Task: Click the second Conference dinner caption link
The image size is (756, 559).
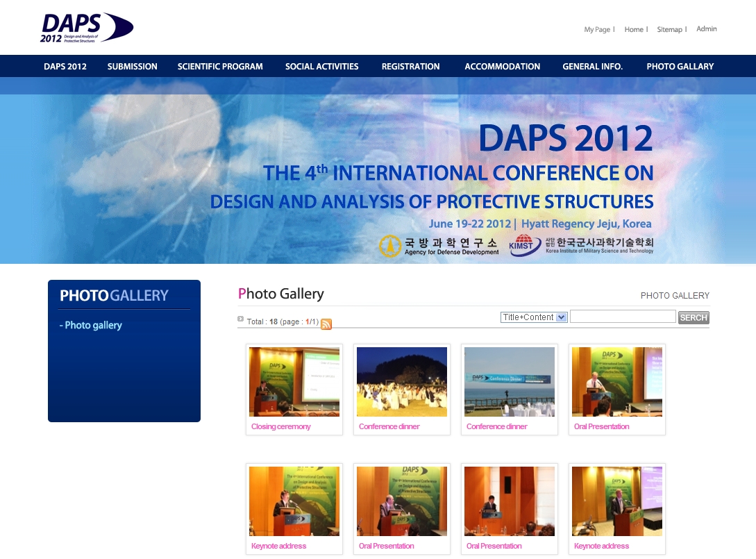Action: [496, 426]
